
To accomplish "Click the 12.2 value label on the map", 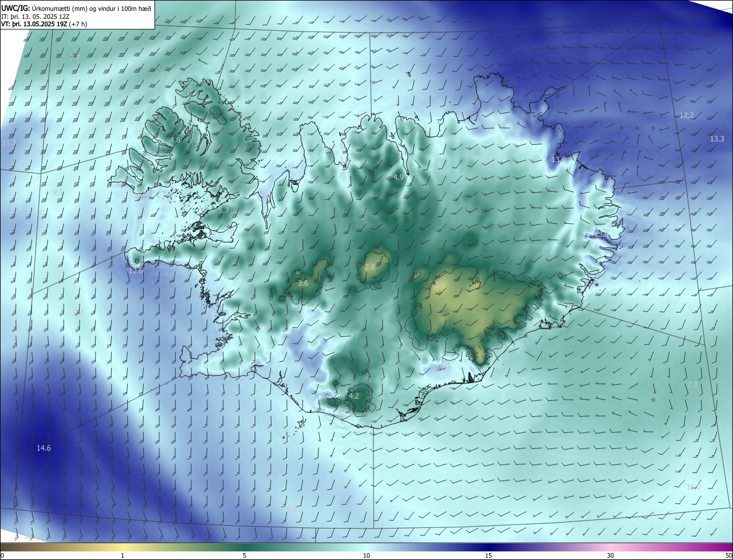I will 687,116.
